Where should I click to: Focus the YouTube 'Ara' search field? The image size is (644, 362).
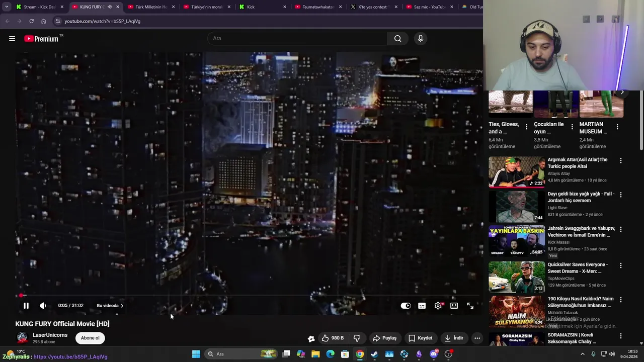[x=297, y=39]
